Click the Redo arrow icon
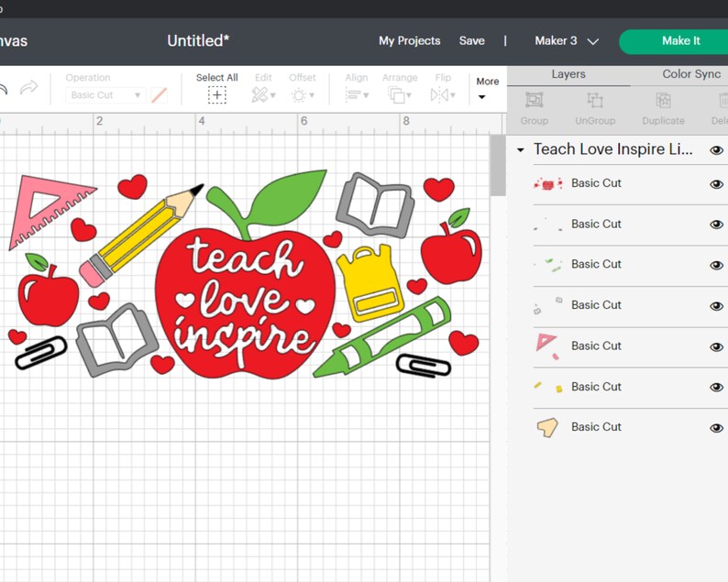The height and width of the screenshot is (582, 728). click(28, 87)
